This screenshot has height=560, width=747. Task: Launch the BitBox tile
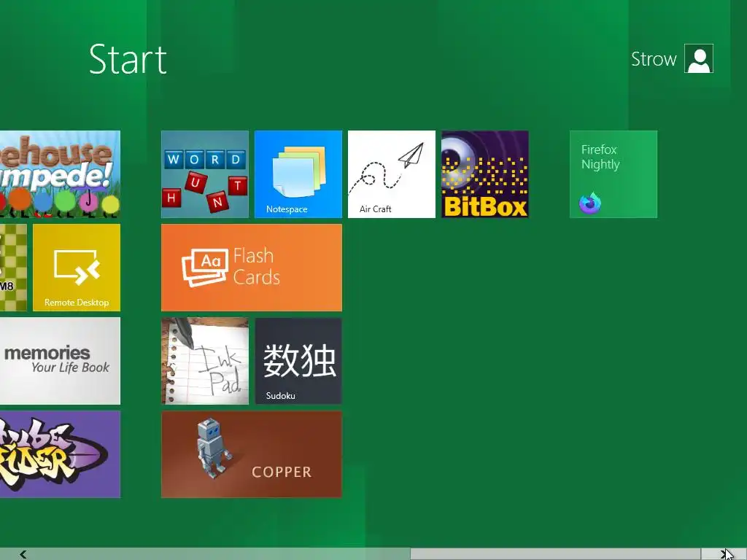(x=485, y=174)
